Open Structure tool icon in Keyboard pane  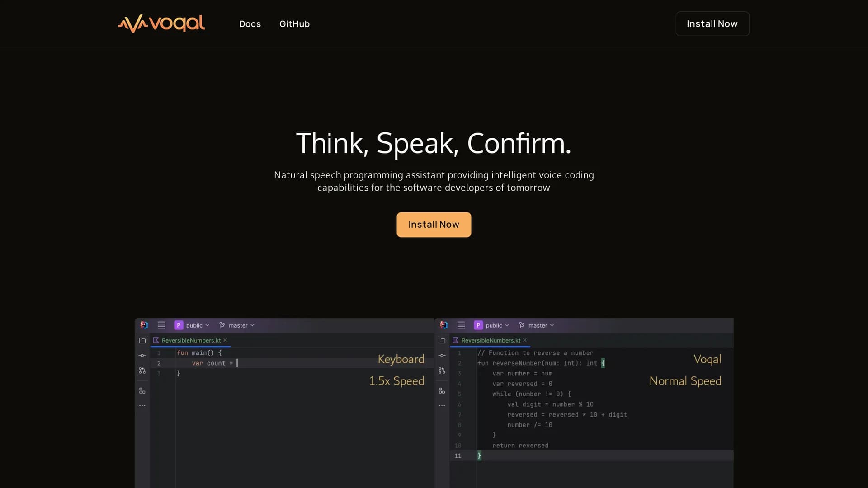tap(142, 391)
